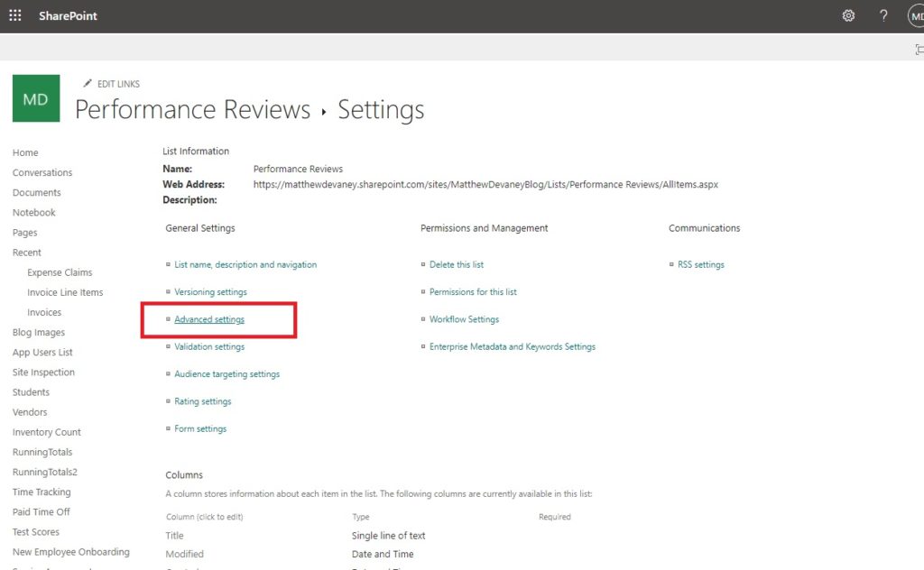Viewport: 924px width, 570px height.
Task: Open Permissions for this list
Action: click(x=473, y=292)
